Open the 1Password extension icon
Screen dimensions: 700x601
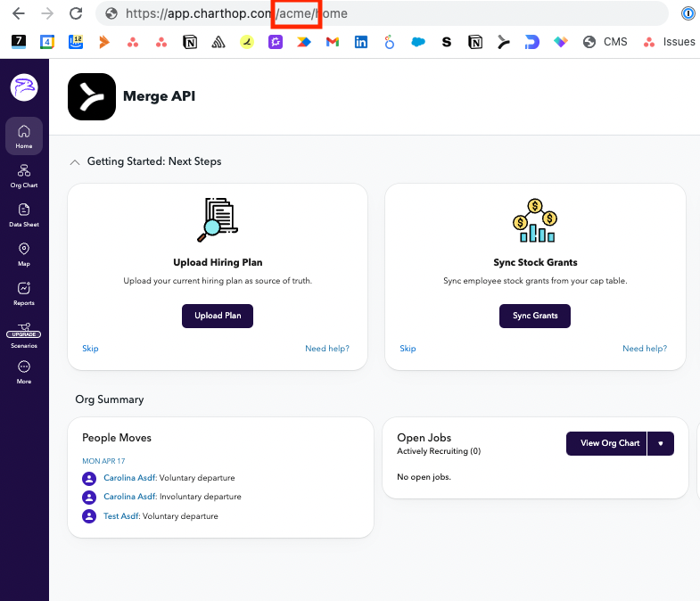click(x=688, y=13)
